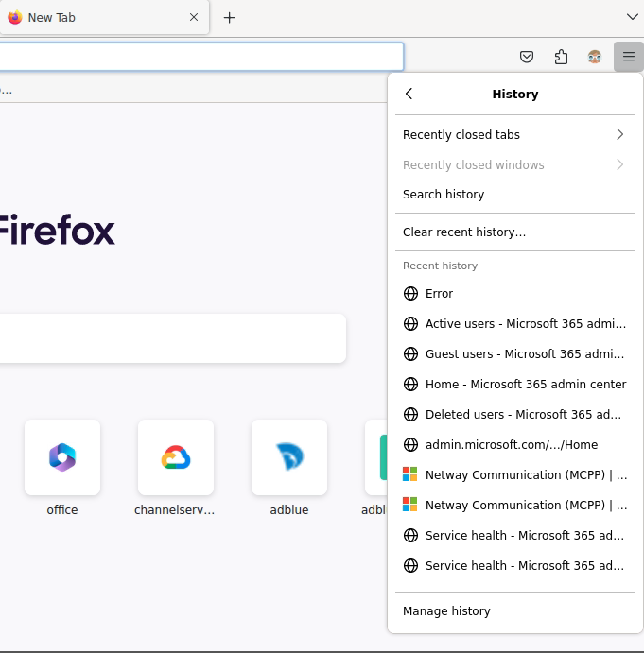
Task: Open the channelserv shortcut tile
Action: [176, 458]
